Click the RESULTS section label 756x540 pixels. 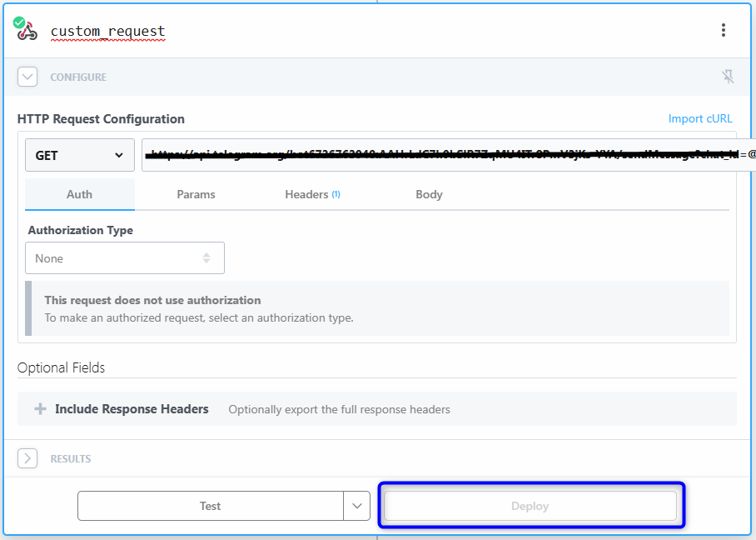coord(71,459)
